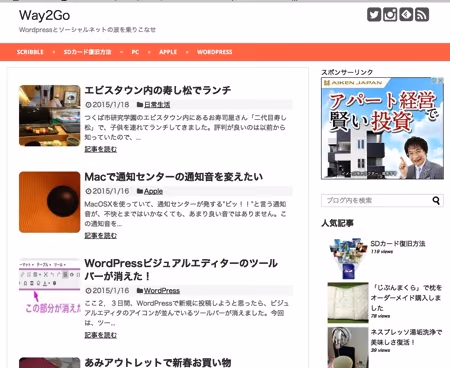Click the アパート経営 sponsor banner ad
The height and width of the screenshot is (368, 450).
point(382,128)
